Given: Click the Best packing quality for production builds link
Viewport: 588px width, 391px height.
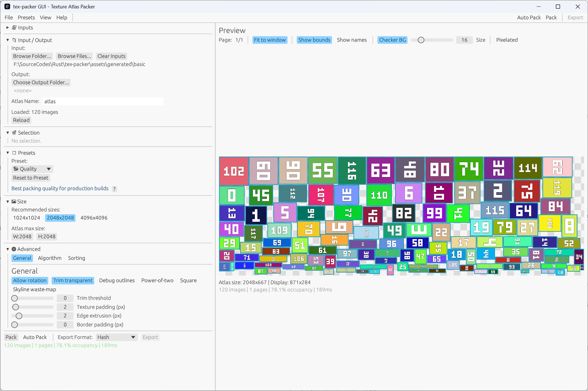Looking at the screenshot, I should (x=60, y=188).
